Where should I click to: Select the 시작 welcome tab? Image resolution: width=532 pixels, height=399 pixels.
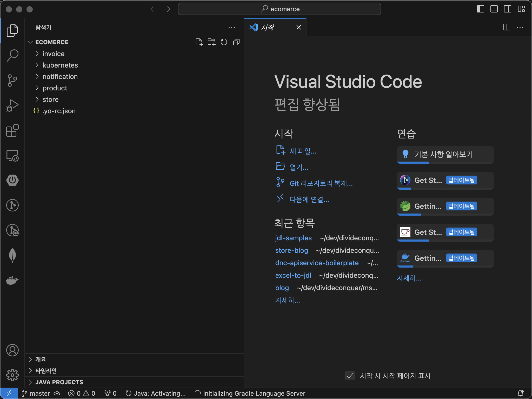(268, 27)
